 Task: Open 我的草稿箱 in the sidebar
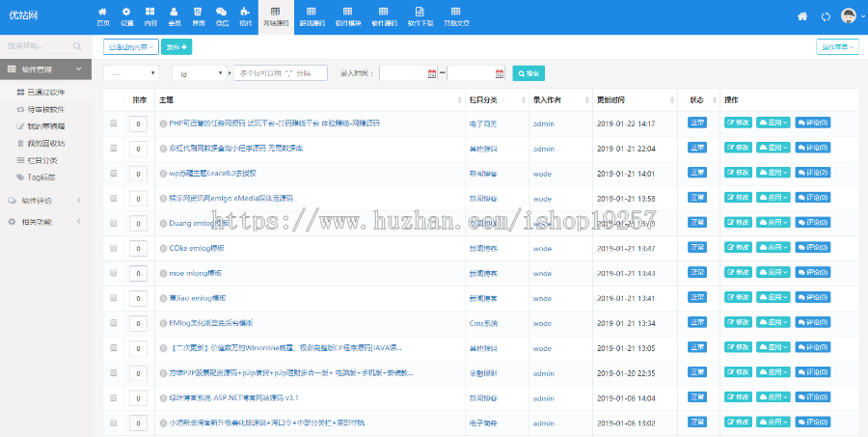point(46,126)
